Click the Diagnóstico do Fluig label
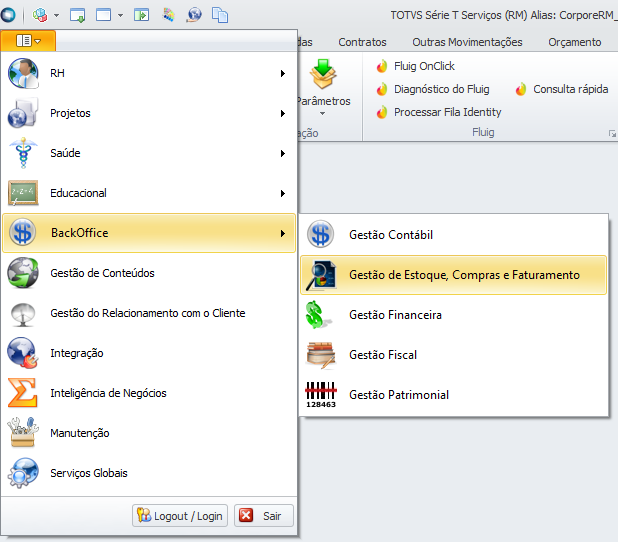The height and width of the screenshot is (542, 618). [441, 89]
